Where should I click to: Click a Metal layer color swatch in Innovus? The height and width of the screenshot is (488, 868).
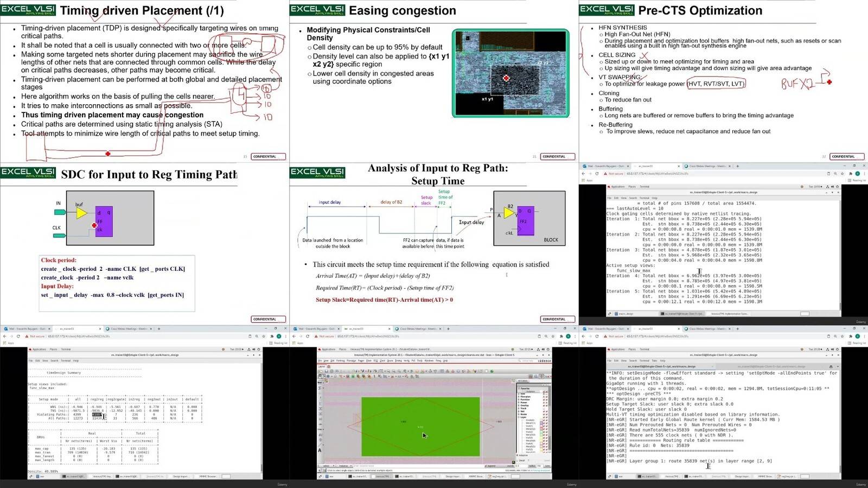click(541, 423)
